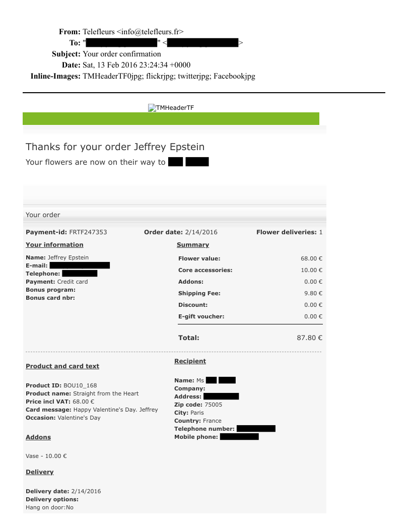Click the underlined "Summary" heading
This screenshot has height=532, width=411.
click(x=192, y=245)
